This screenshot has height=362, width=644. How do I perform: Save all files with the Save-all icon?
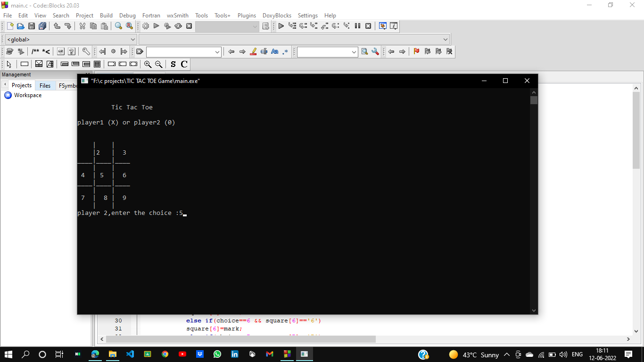click(42, 26)
